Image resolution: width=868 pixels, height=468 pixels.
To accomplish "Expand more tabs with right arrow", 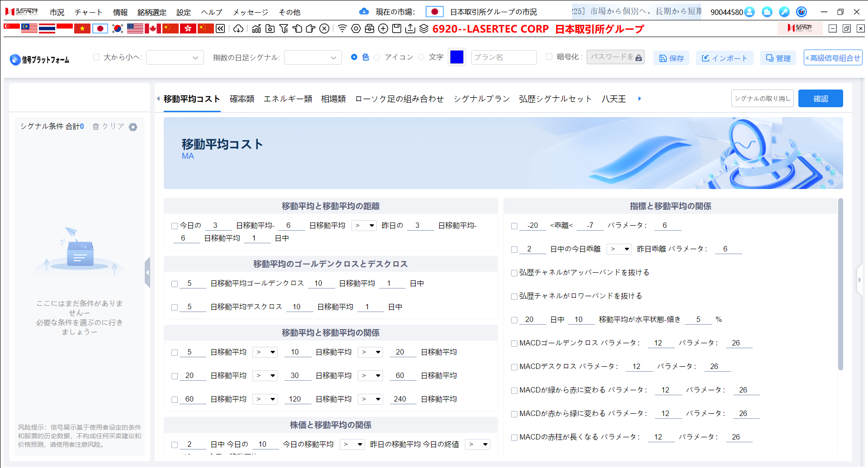I will click(640, 99).
